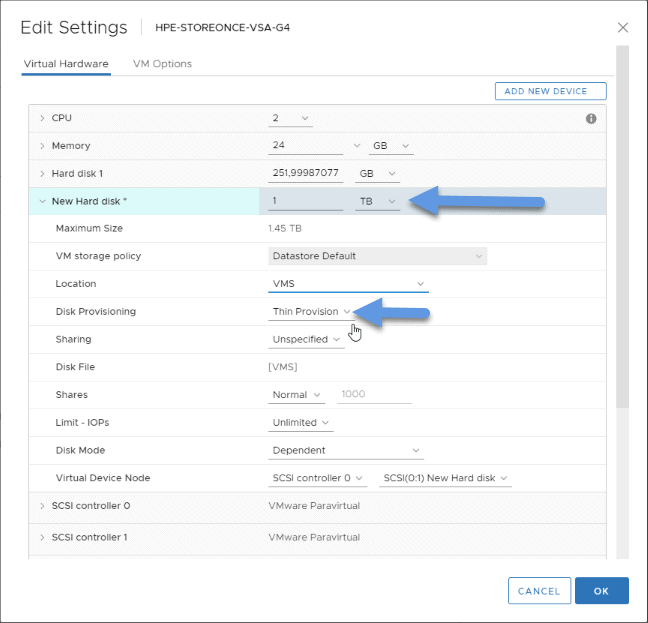Switch to the Virtual Hardware tab
The width and height of the screenshot is (648, 623).
[x=66, y=64]
